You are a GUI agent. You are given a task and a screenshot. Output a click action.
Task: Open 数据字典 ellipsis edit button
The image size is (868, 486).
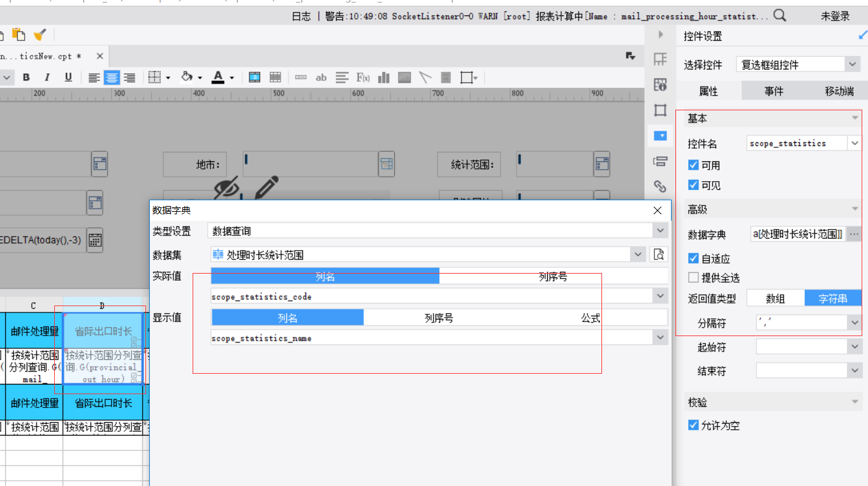[854, 234]
